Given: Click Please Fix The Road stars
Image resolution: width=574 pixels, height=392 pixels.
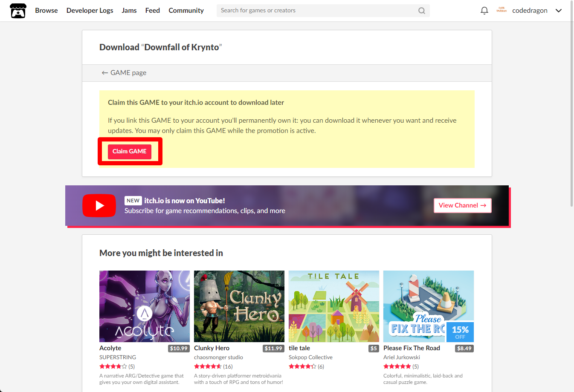Looking at the screenshot, I should 397,366.
